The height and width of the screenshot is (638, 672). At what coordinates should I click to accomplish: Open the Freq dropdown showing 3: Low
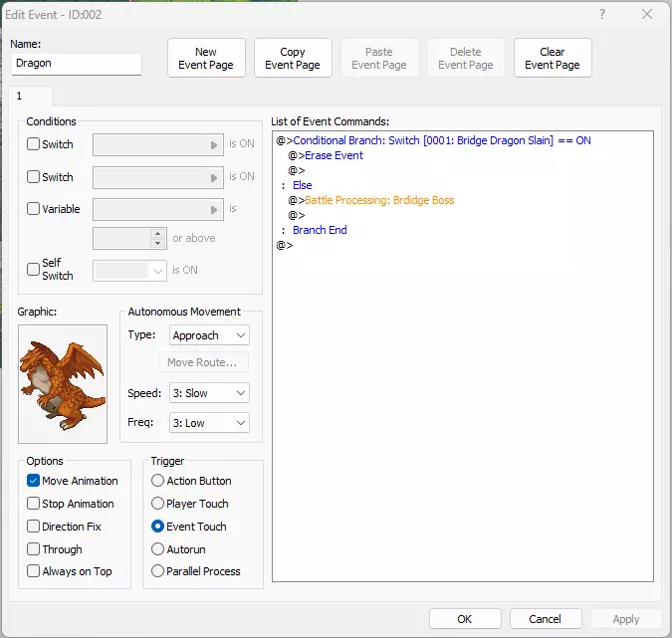pyautogui.click(x=209, y=423)
